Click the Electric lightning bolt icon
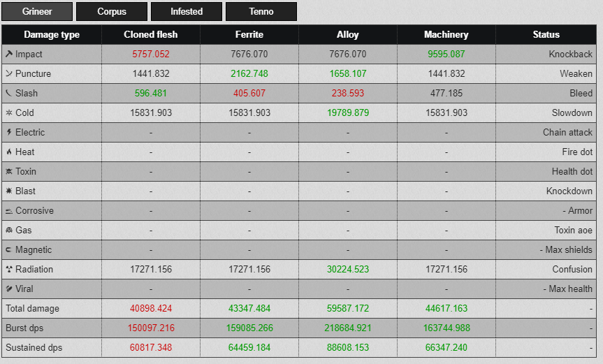603x364 pixels. coord(8,132)
